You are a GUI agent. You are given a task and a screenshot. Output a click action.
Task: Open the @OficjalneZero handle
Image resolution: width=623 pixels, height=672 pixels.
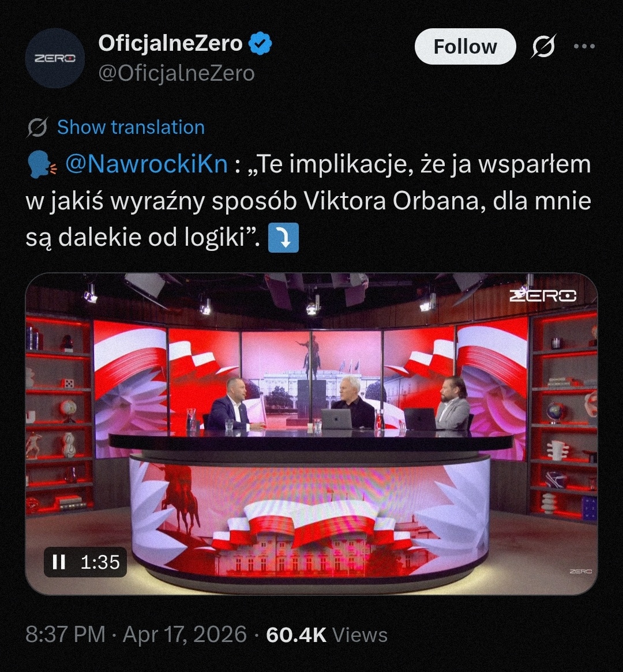point(177,74)
